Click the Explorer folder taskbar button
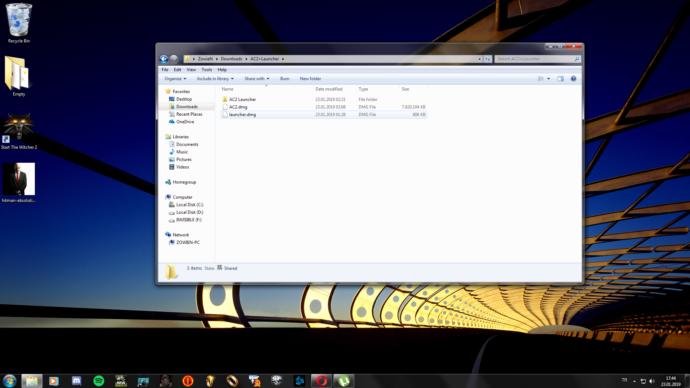 click(31, 381)
